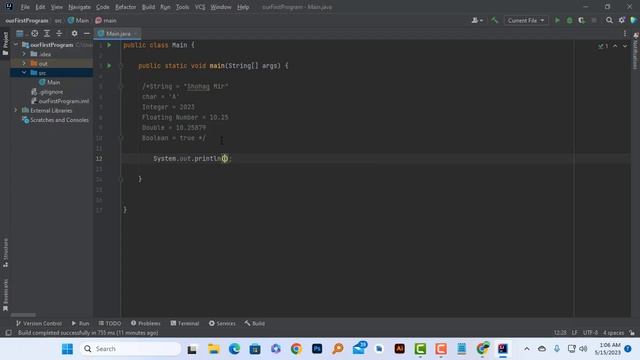Expand the .idea folder
640x360 pixels.
[24, 54]
